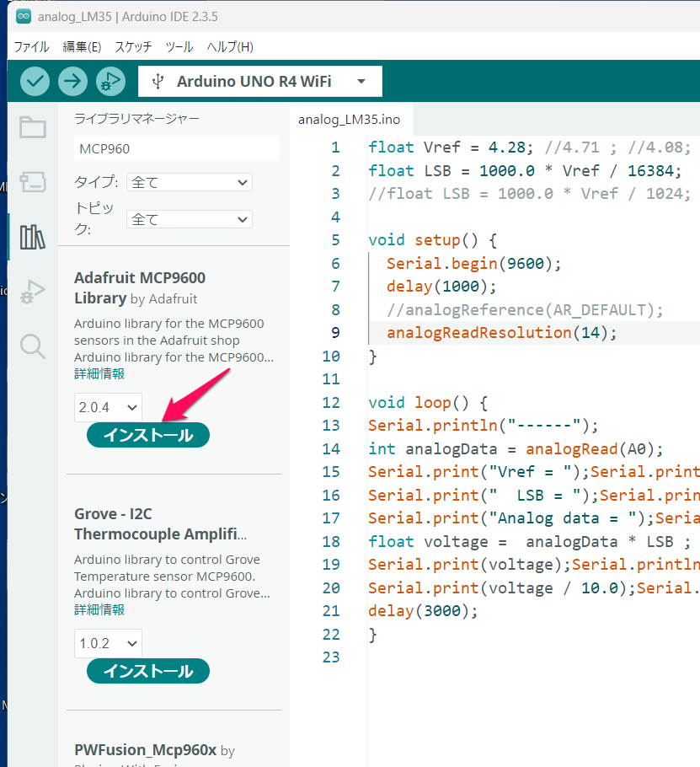Click line number 9 in the gutter
This screenshot has width=700, height=767.
[335, 333]
